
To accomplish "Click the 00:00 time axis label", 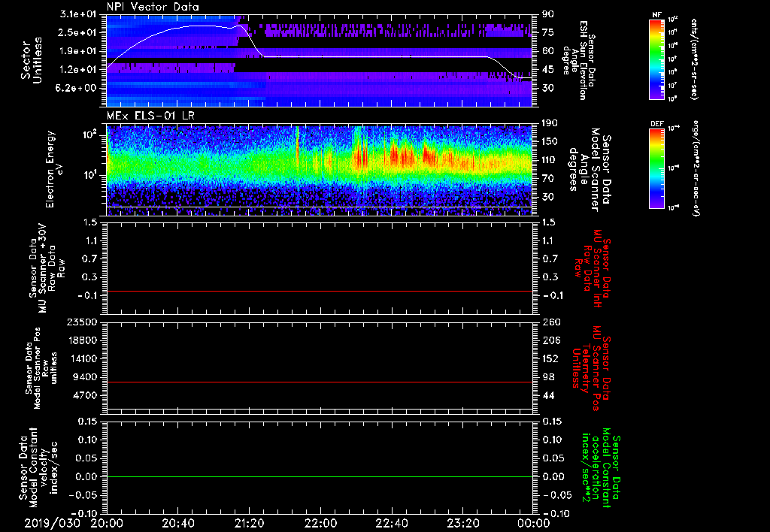I will point(534,523).
